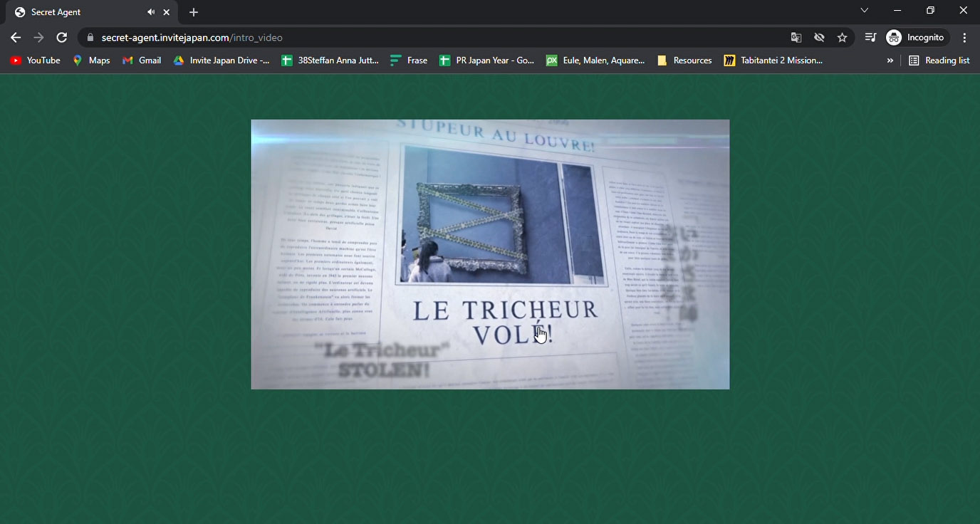The height and width of the screenshot is (524, 980).
Task: Open the Incognito profile indicator
Action: [918, 38]
